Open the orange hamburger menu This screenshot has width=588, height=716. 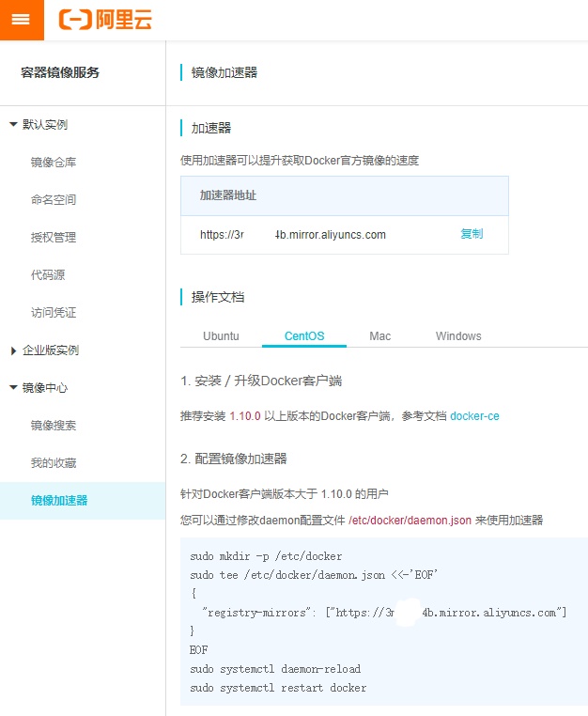click(22, 20)
